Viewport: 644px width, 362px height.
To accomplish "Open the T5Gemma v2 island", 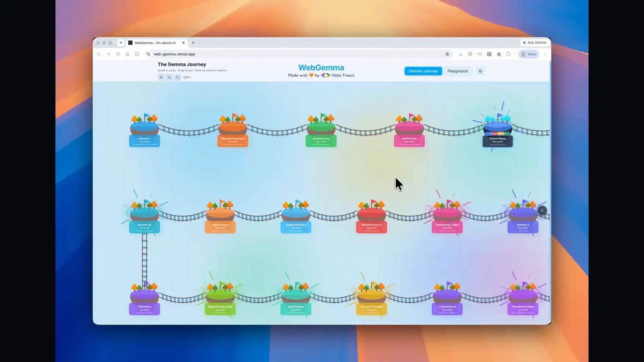I will point(447,299).
